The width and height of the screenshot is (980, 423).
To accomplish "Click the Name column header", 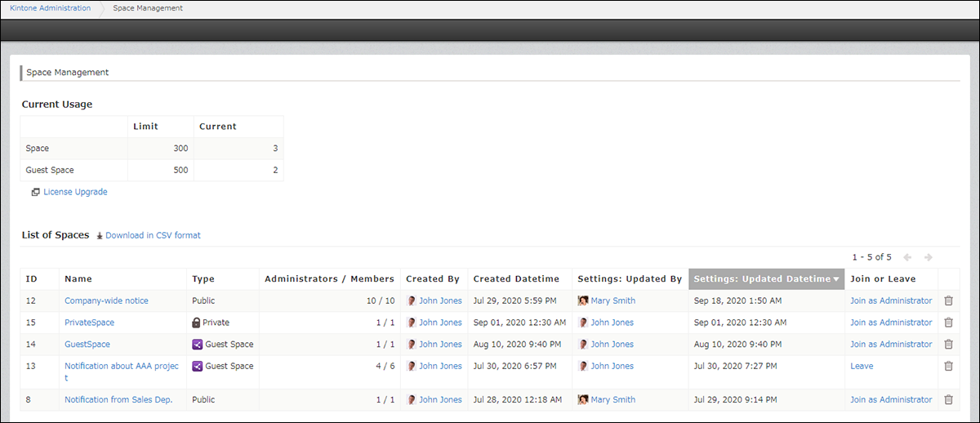I will point(78,279).
